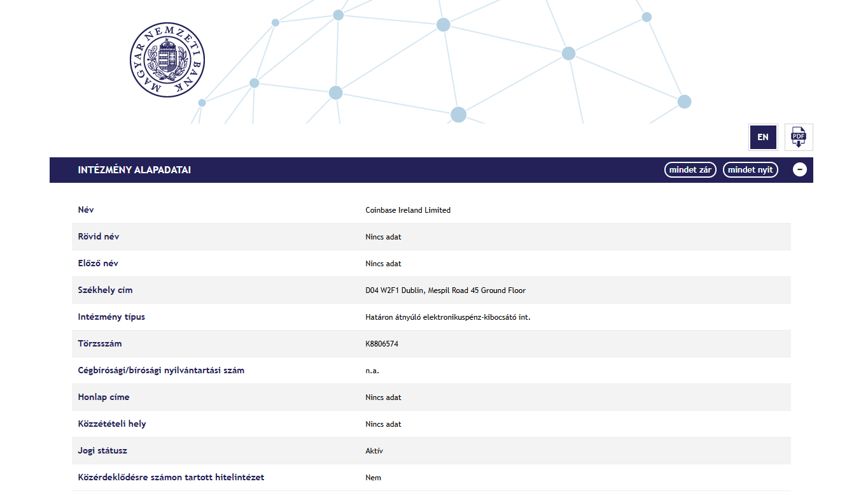
Task: Click the 'Előző név' row label
Action: pos(97,264)
